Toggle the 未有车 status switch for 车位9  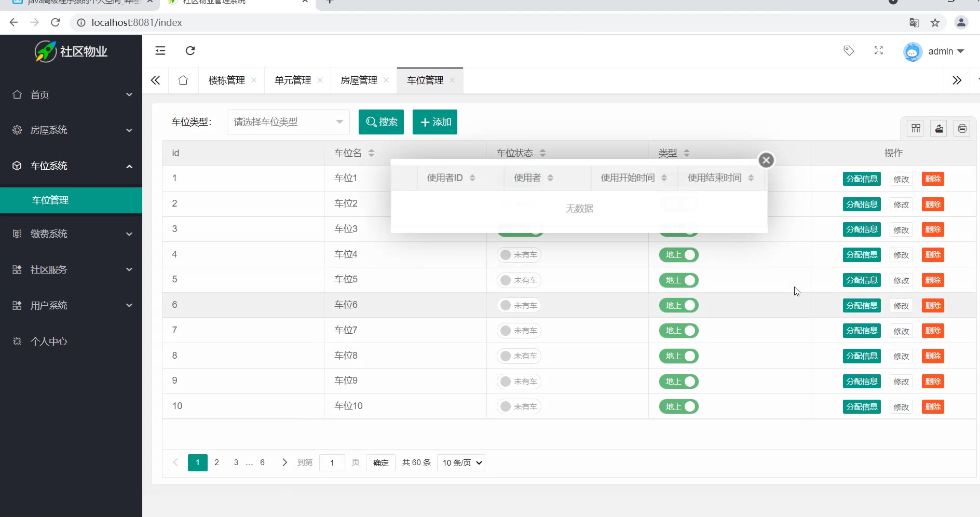coord(519,382)
